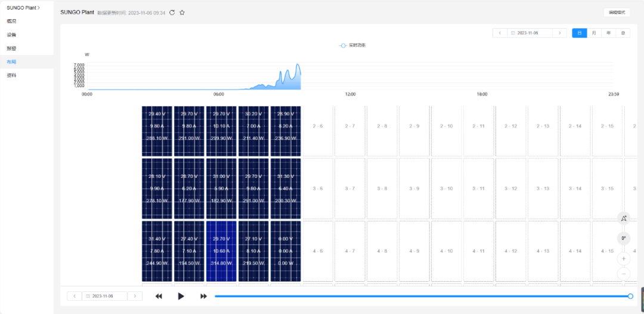Zoom in the layout with the plus button

point(624,258)
